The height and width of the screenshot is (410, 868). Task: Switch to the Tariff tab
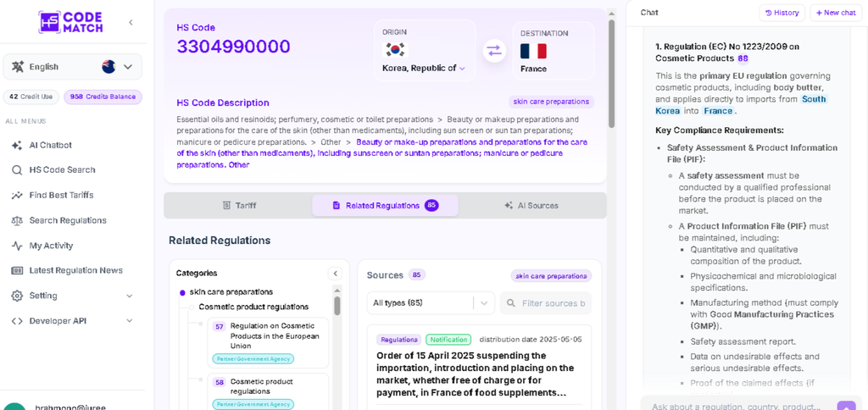239,205
